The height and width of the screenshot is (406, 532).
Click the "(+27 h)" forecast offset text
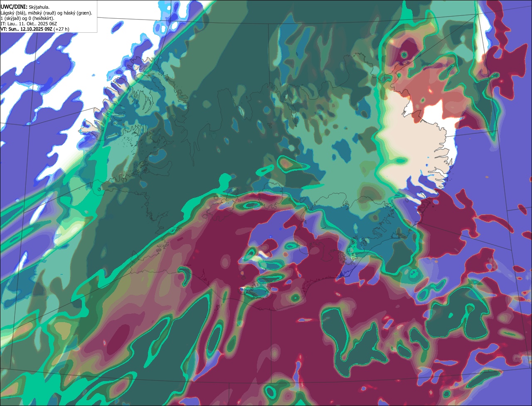point(62,29)
